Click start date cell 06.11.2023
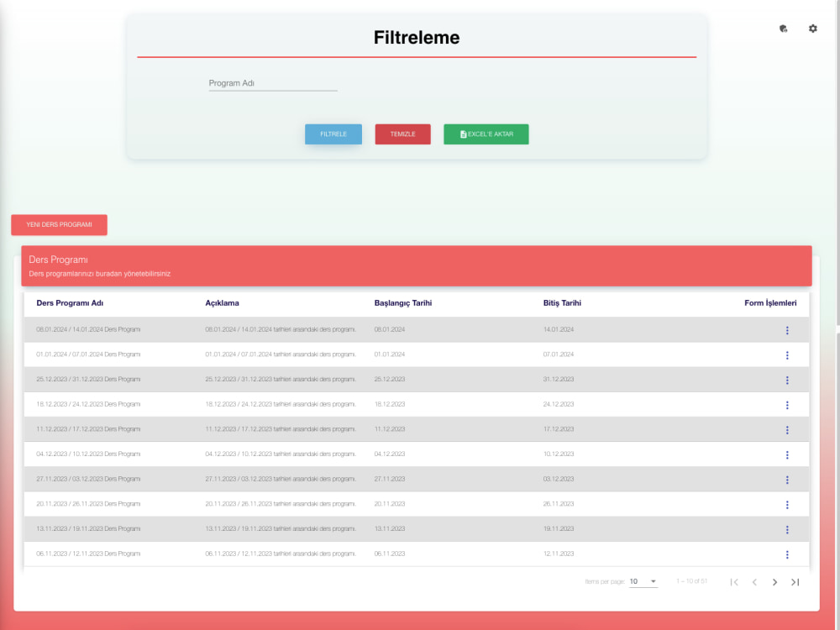Image resolution: width=840 pixels, height=630 pixels. coord(390,554)
